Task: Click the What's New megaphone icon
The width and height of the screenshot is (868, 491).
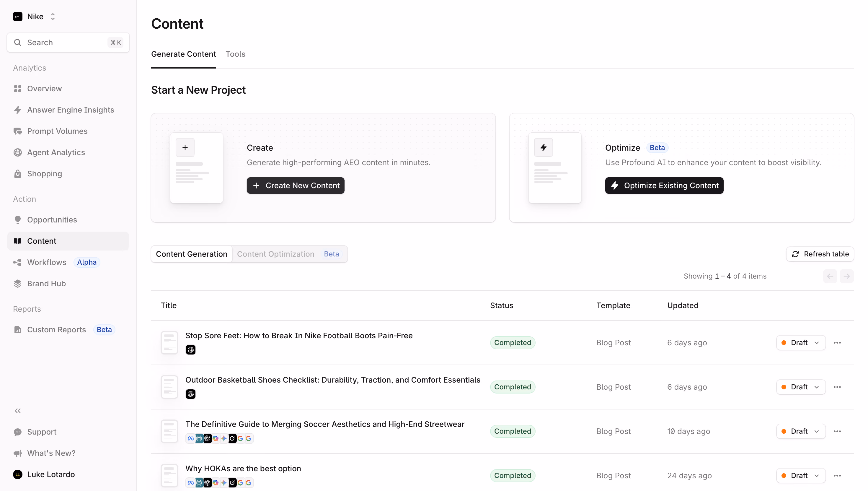Action: click(17, 453)
